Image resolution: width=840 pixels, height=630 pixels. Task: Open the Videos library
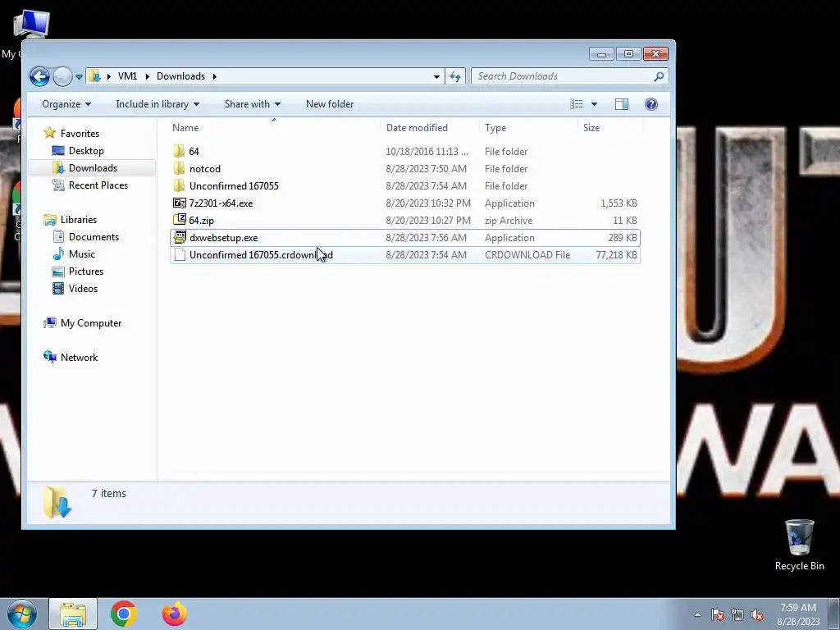pos(83,288)
